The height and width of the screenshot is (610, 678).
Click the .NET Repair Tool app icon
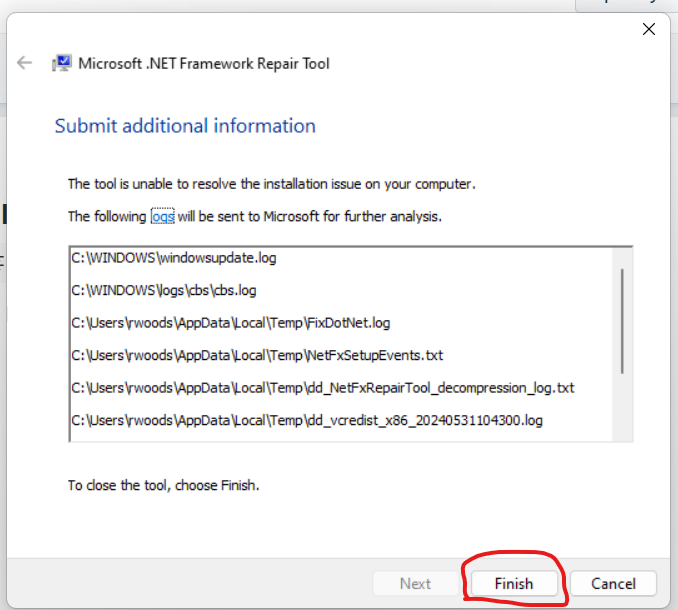62,63
